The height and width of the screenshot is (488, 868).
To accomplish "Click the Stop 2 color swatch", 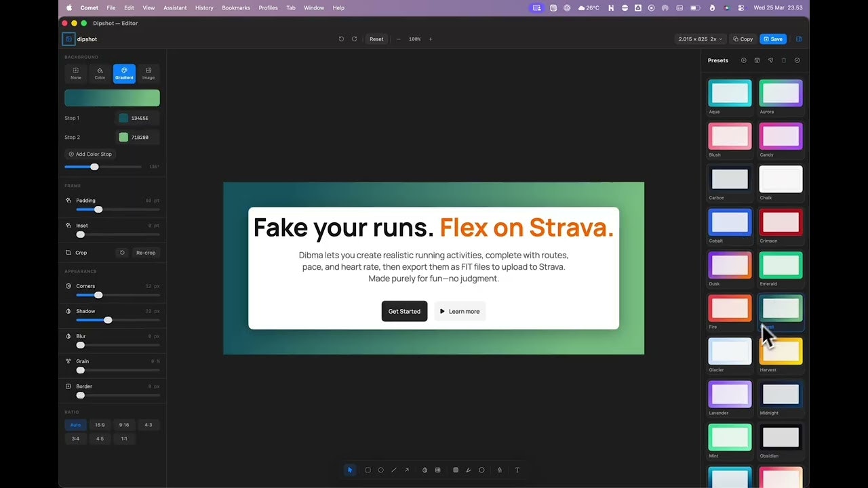I will 123,137.
